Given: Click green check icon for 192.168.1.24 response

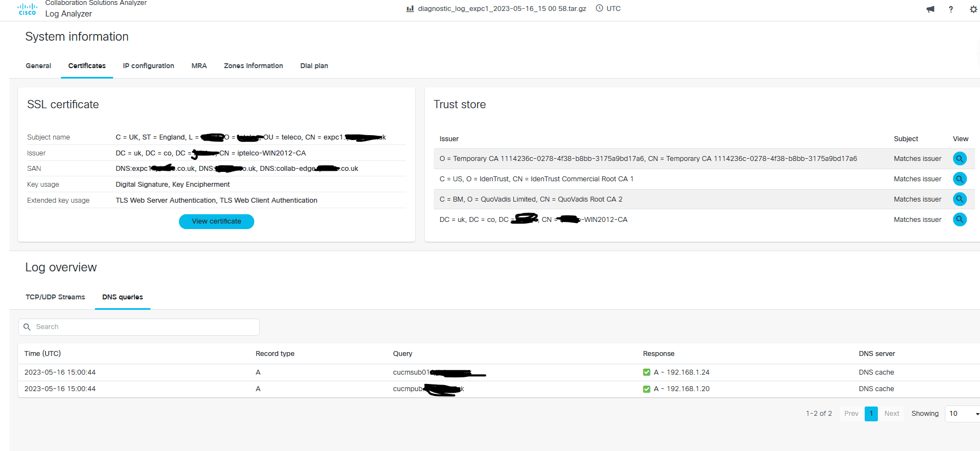Looking at the screenshot, I should pos(647,372).
